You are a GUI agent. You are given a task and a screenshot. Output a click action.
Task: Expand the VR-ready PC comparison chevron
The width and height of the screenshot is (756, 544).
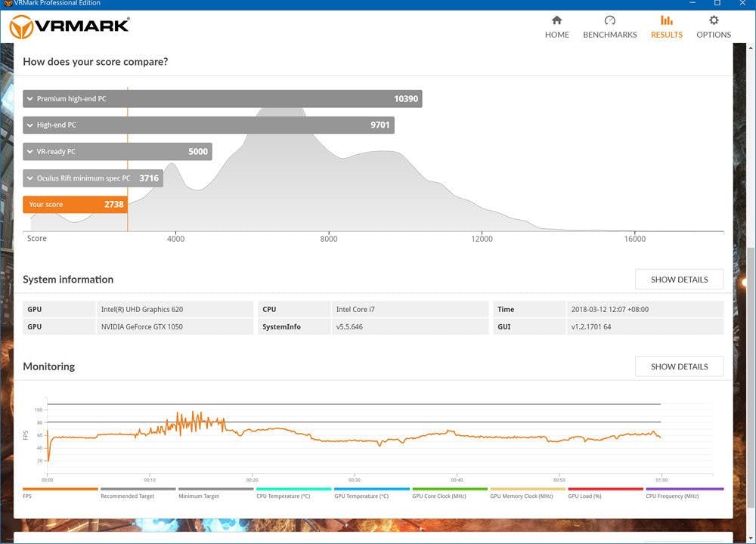pyautogui.click(x=30, y=152)
